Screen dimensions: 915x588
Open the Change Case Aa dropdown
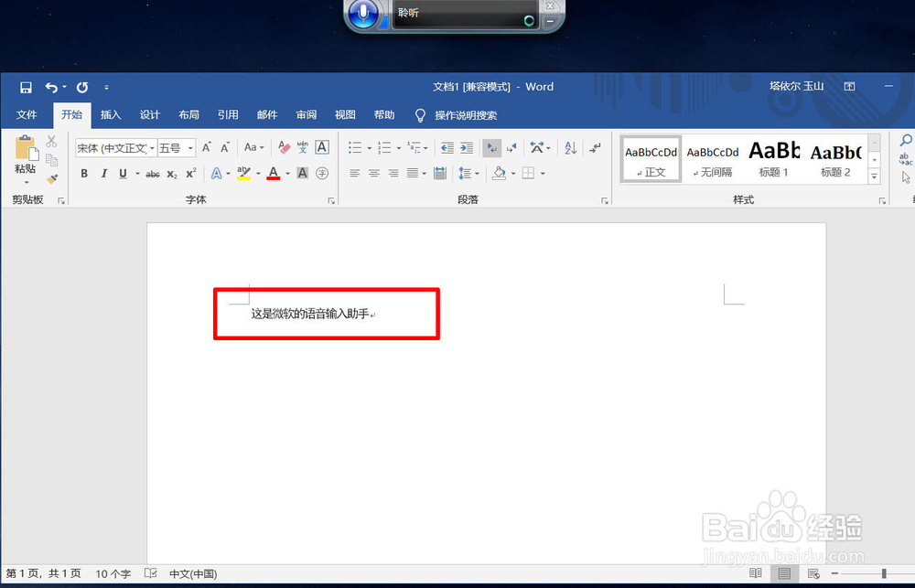point(253,147)
